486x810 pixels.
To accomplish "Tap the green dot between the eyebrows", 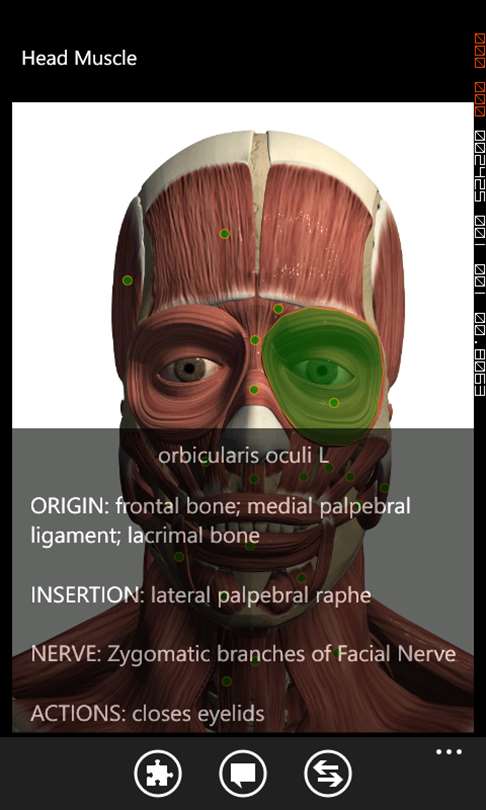I will point(255,340).
